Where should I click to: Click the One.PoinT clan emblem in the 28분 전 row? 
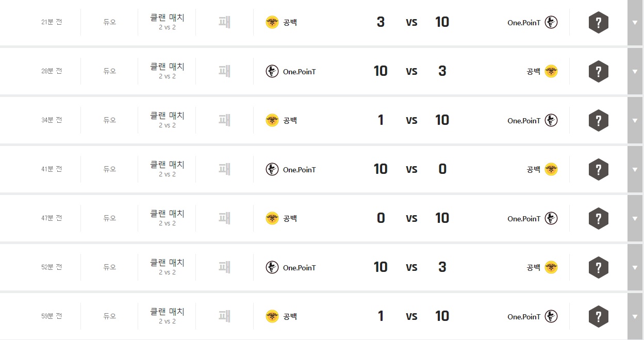pyautogui.click(x=272, y=71)
